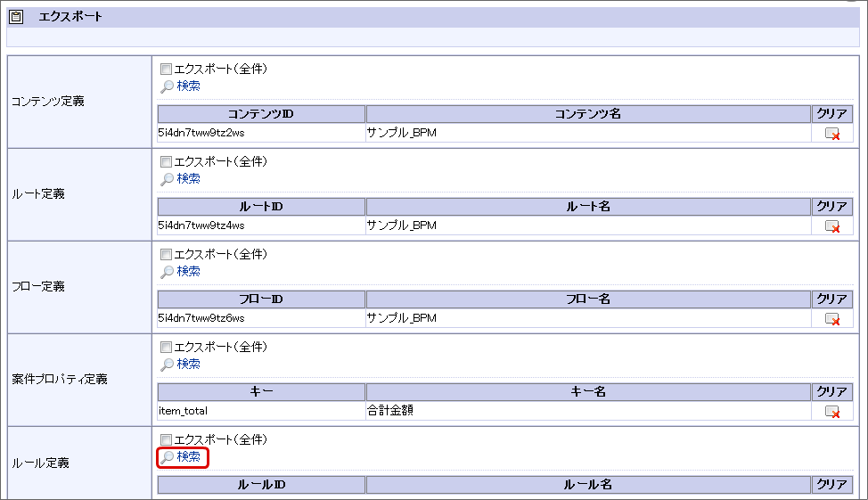868x500 pixels.
Task: Check エクスポート(全件) for 案件プロパティ定義
Action: click(166, 348)
